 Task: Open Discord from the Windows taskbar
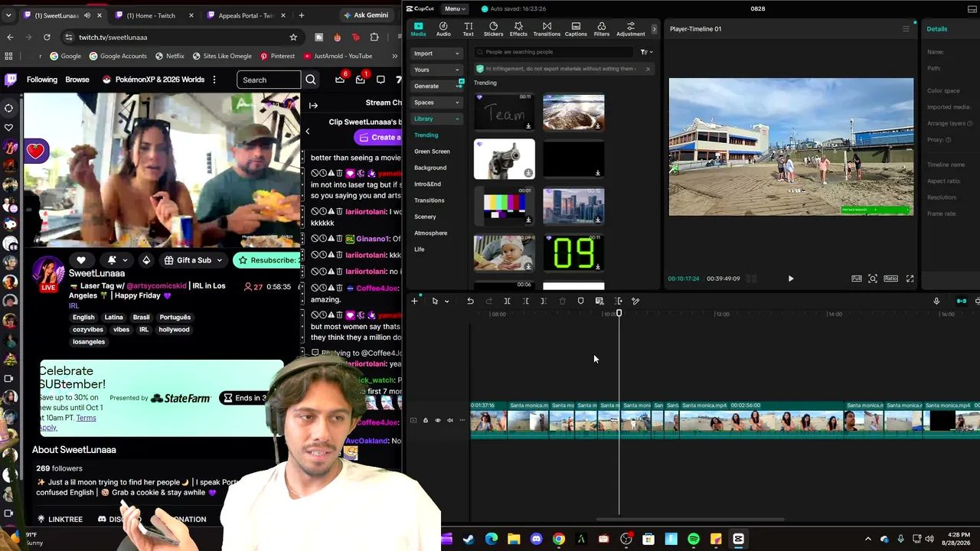click(x=536, y=540)
